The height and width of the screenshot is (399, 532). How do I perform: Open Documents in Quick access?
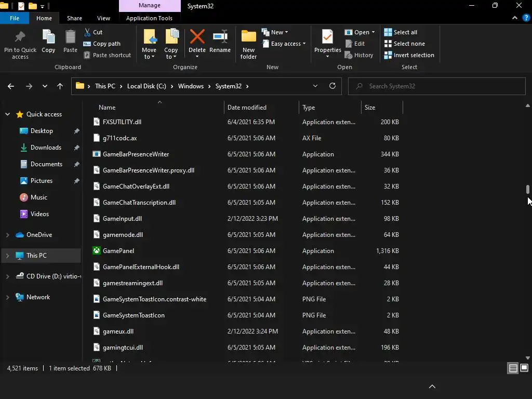tap(46, 164)
